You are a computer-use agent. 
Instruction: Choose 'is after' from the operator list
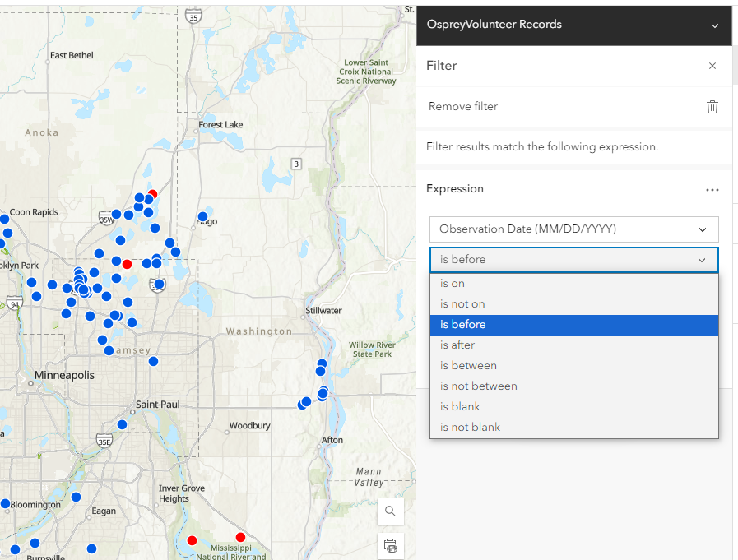(x=573, y=345)
